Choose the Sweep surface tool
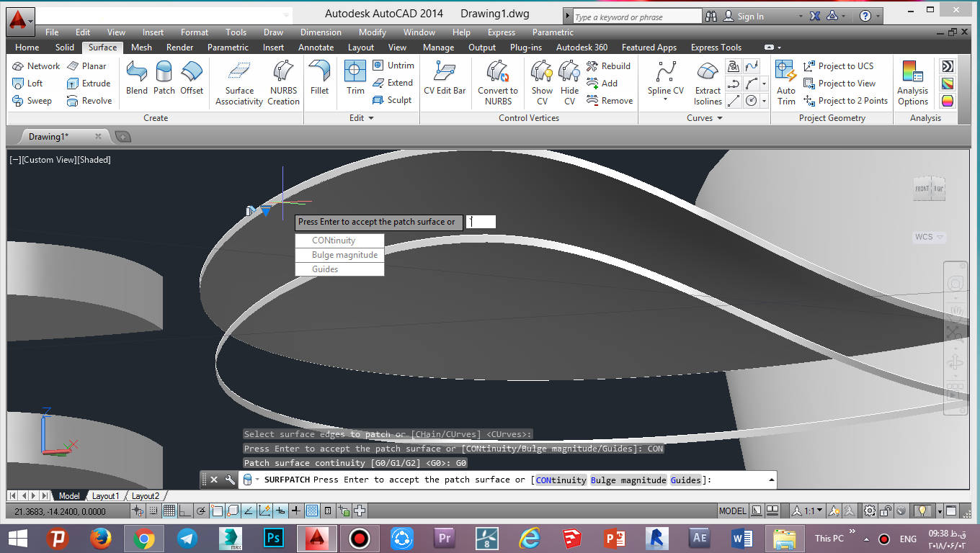Image resolution: width=980 pixels, height=553 pixels. (x=32, y=101)
